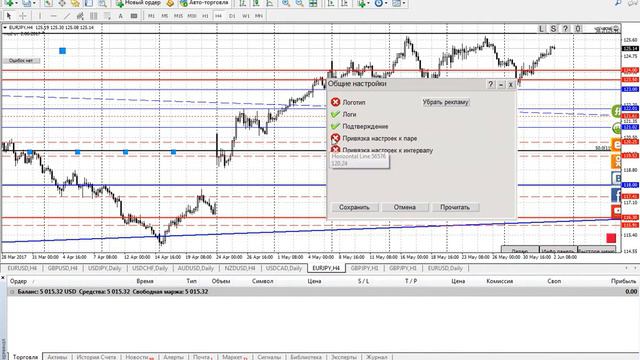
Task: Switch to the M15 timeframe
Action: tap(178, 16)
